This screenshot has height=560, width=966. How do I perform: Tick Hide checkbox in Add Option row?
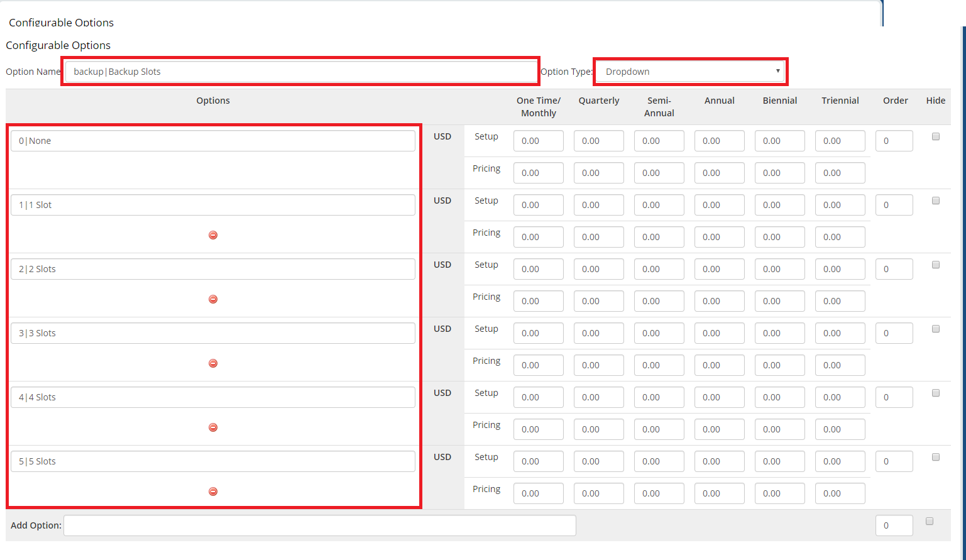click(x=930, y=521)
